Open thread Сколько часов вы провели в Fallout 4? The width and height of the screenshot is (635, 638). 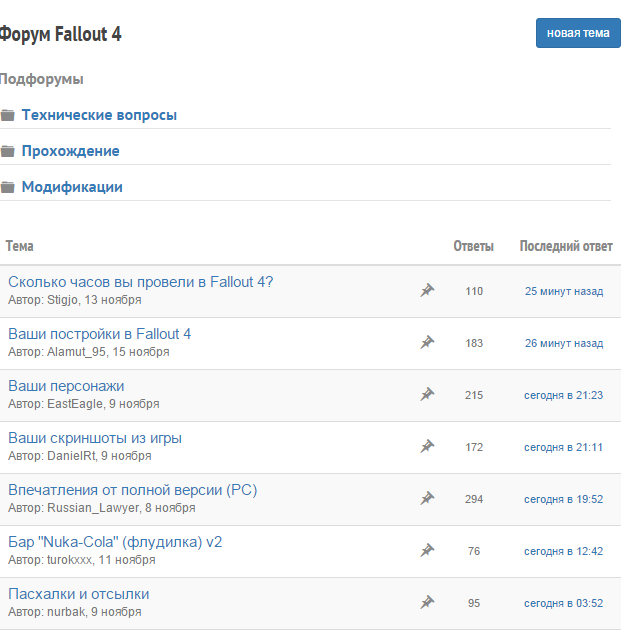(140, 282)
